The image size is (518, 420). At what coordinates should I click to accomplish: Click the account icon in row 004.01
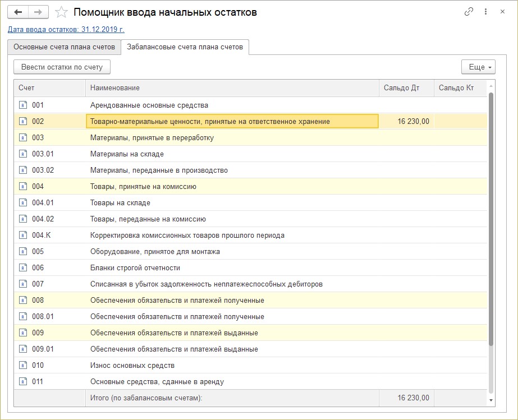(23, 202)
